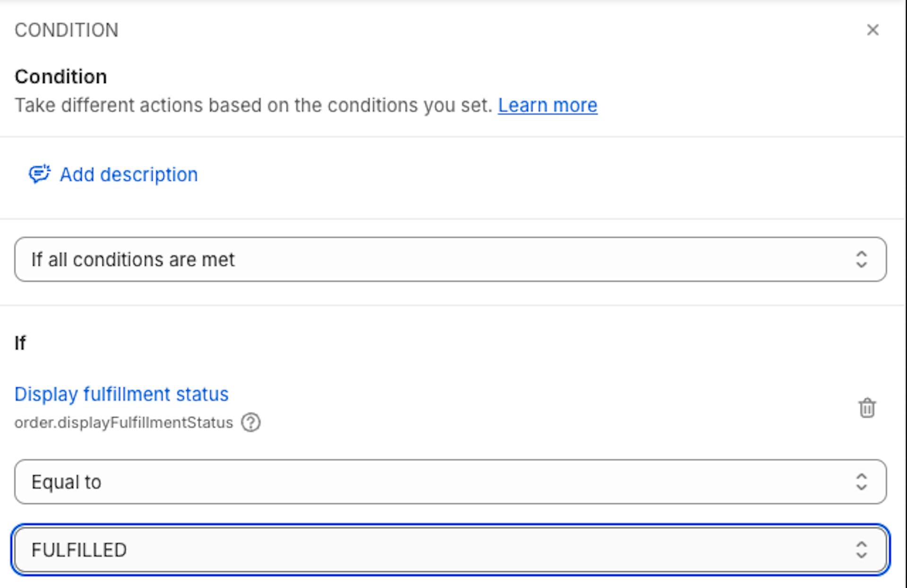
Task: Open the 'If all conditions are met' dropdown
Action: (x=450, y=259)
